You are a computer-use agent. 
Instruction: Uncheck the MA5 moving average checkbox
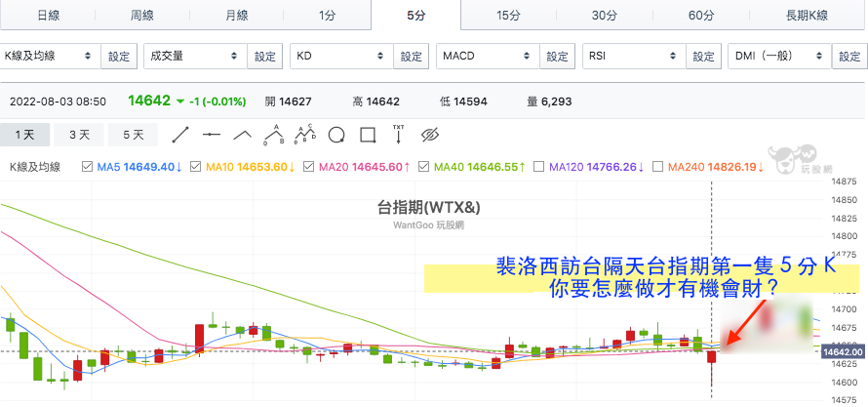[x=87, y=166]
